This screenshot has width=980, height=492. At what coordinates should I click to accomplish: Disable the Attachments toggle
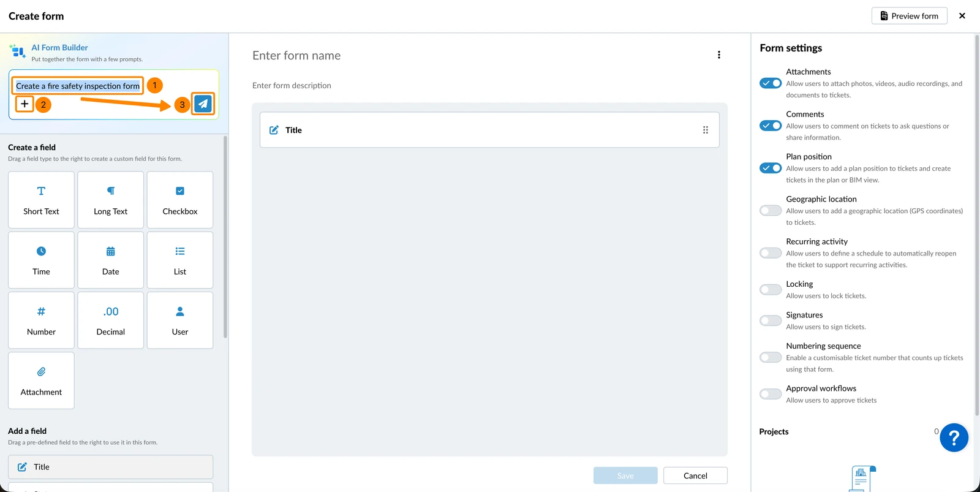[771, 83]
